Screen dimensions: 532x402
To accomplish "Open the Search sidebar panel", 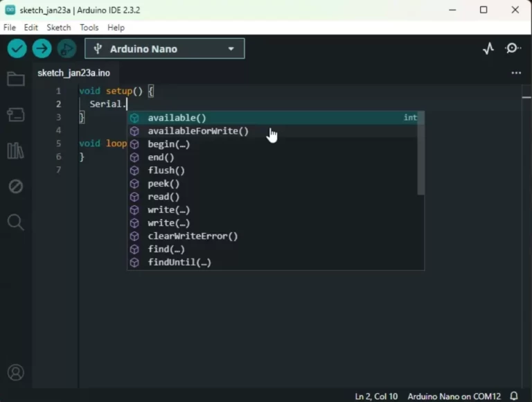I will [x=16, y=222].
